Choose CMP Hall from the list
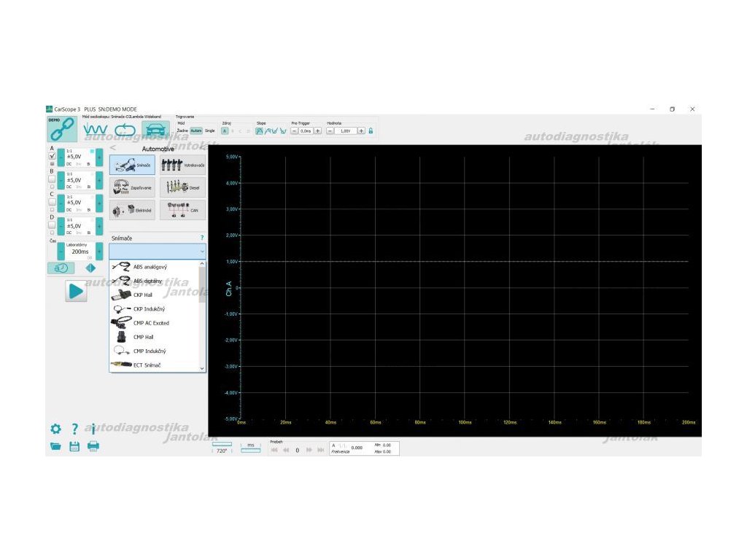 tap(154, 337)
